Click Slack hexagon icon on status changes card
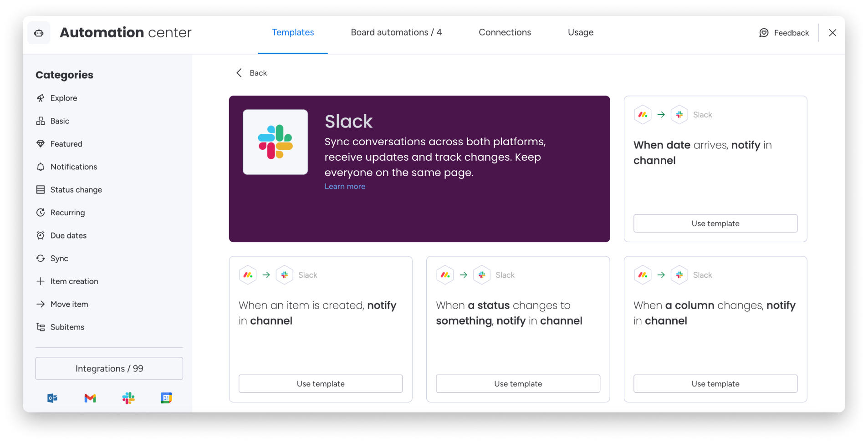This screenshot has width=868, height=442. [482, 275]
